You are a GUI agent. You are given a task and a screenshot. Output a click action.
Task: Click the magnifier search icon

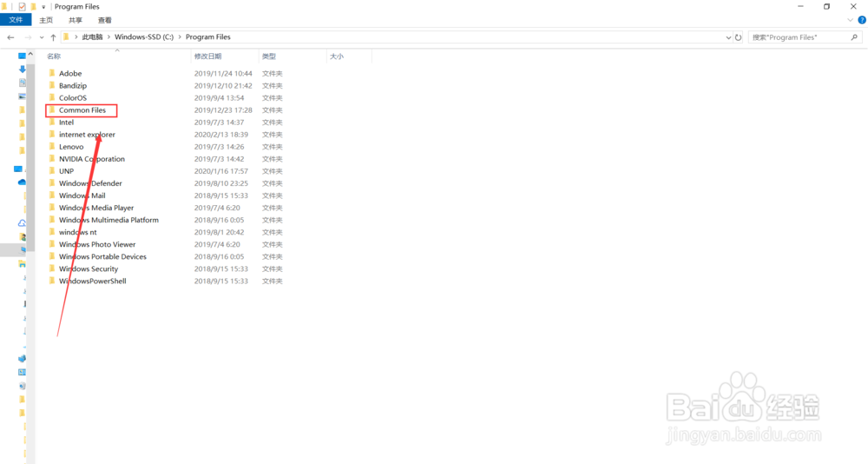854,37
